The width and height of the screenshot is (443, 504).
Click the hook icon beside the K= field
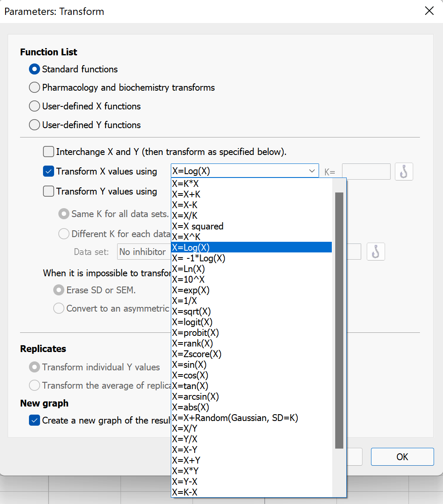click(x=404, y=172)
